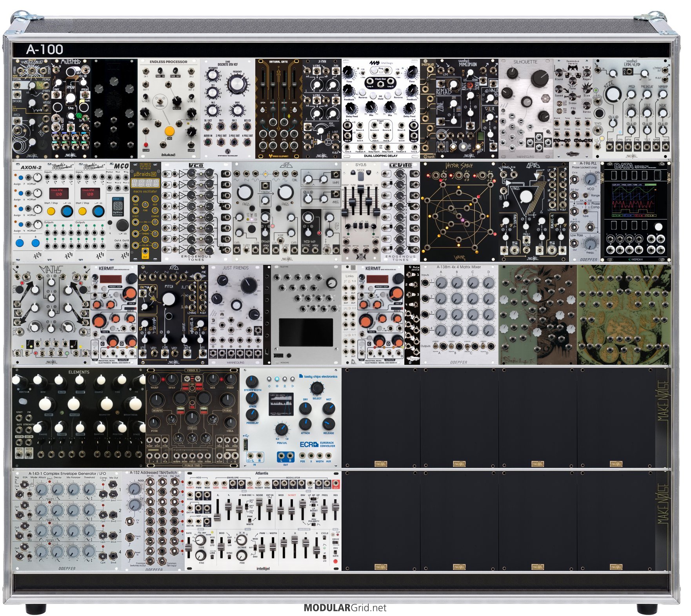This screenshot has height=616, width=691.
Task: Click the "ELEMENTS" module title
Action: [79, 372]
